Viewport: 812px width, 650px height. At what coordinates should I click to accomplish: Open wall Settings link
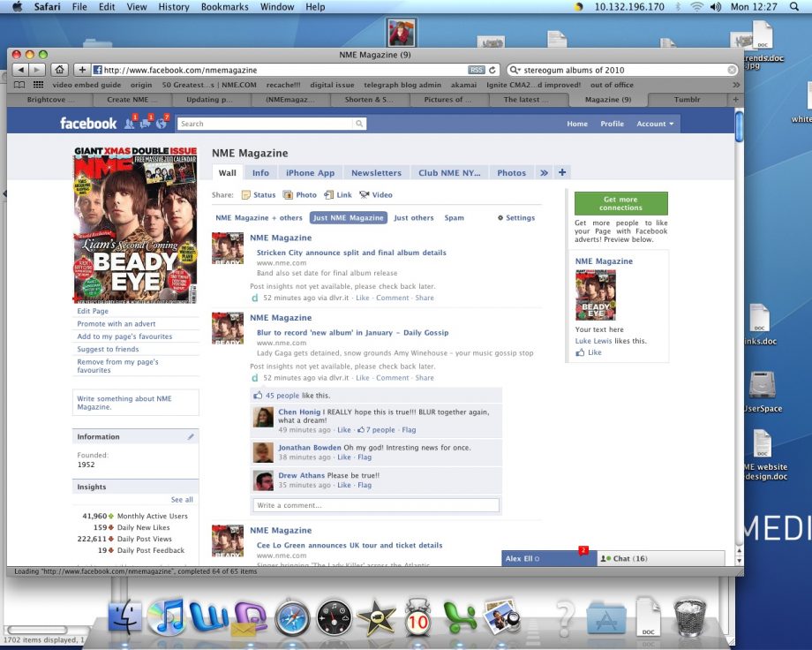point(516,218)
